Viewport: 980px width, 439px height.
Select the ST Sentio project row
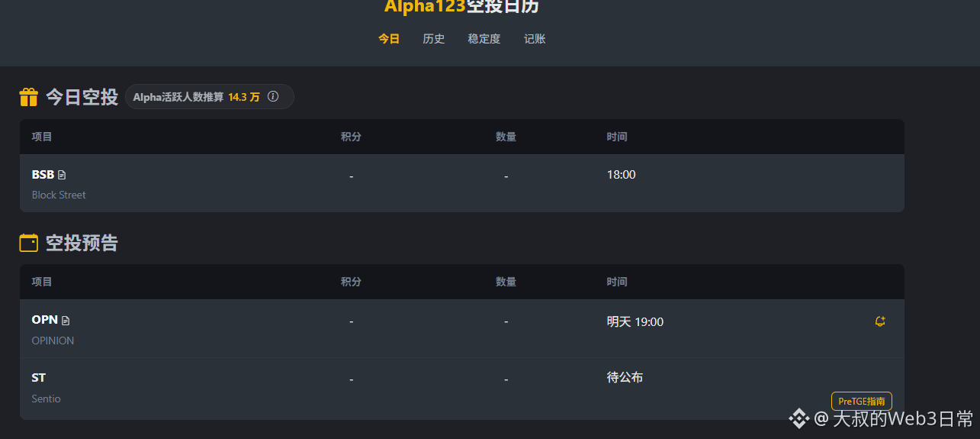tap(462, 389)
